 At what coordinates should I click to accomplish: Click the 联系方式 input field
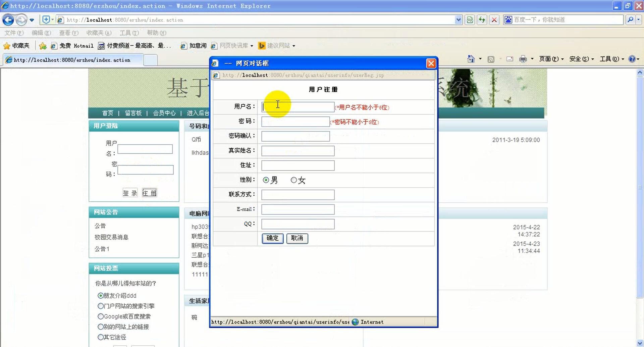coord(298,195)
